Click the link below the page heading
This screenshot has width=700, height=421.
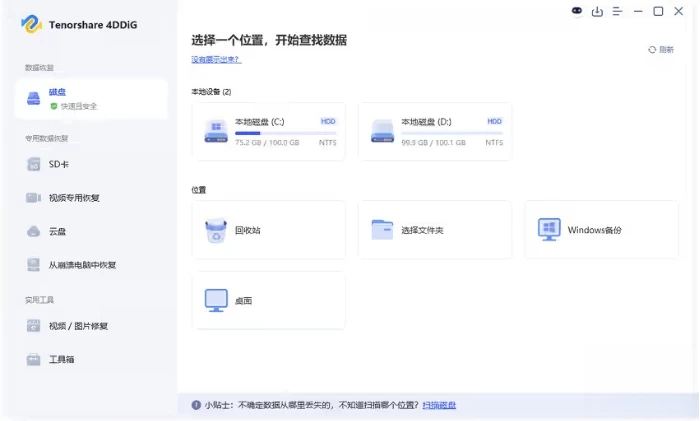tap(216, 60)
